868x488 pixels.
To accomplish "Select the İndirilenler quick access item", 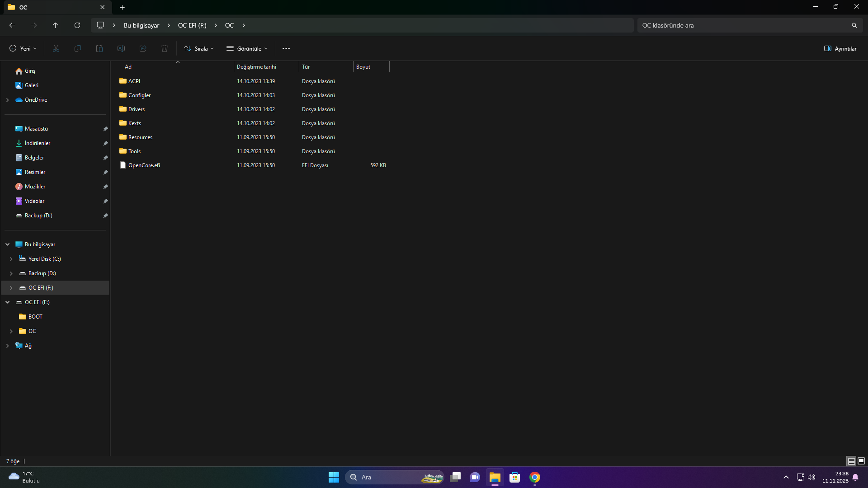I will pos(38,143).
